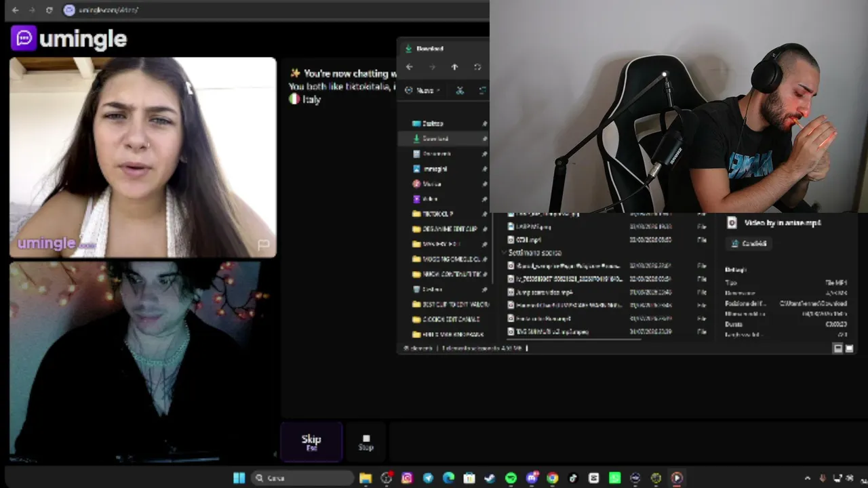The height and width of the screenshot is (488, 868).
Task: Open Google Chrome from the taskbar
Action: [x=552, y=478]
